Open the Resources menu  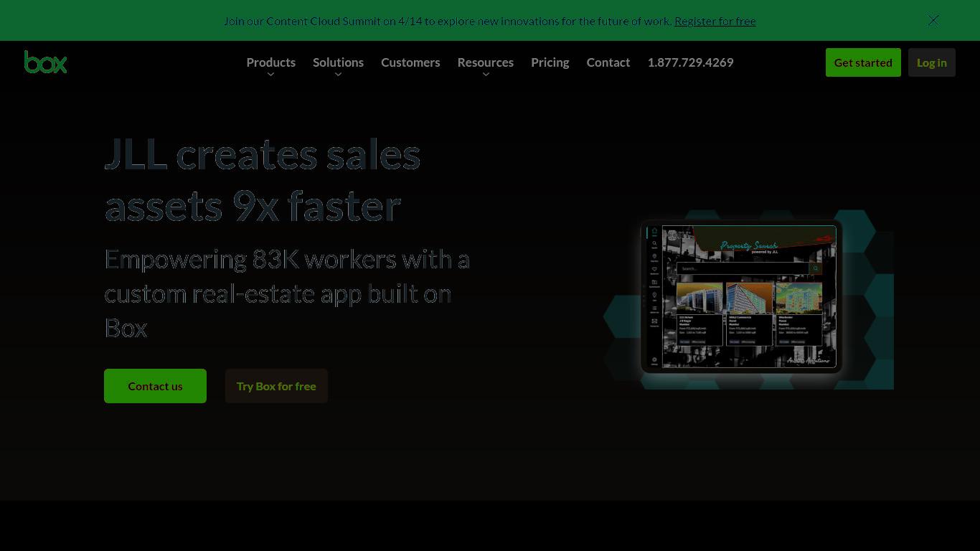(x=485, y=62)
